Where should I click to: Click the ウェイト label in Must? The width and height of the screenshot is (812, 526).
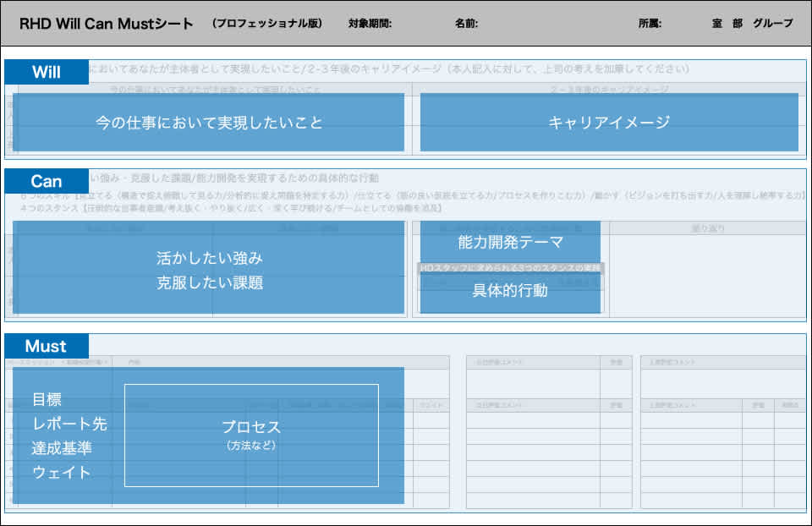tap(62, 472)
